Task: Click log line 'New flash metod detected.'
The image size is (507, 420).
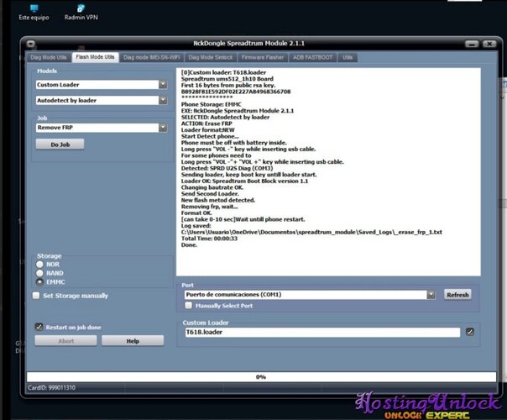Action: tap(218, 200)
